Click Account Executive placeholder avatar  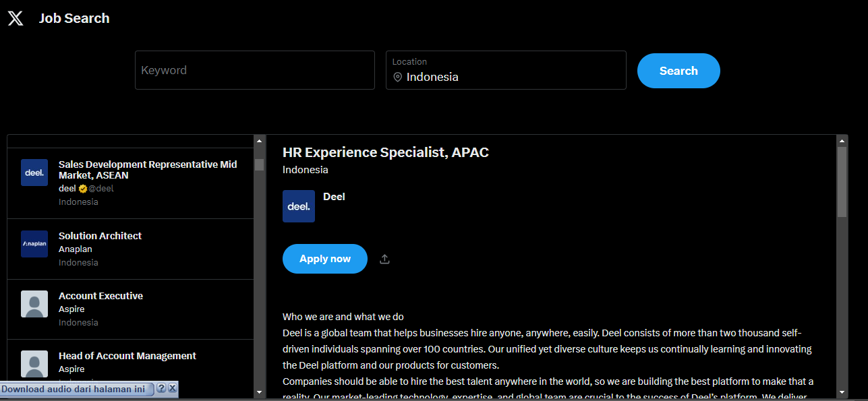pyautogui.click(x=34, y=304)
